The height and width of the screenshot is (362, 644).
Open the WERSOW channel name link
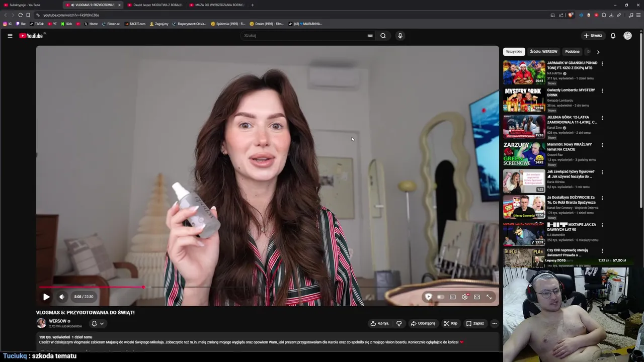point(57,321)
